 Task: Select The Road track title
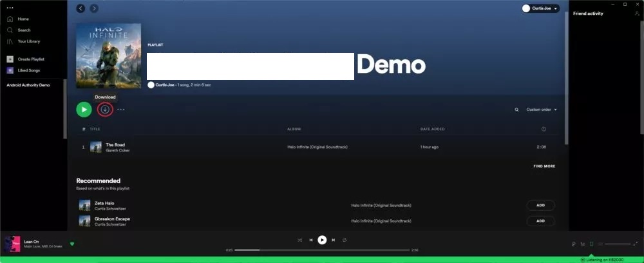pos(115,144)
